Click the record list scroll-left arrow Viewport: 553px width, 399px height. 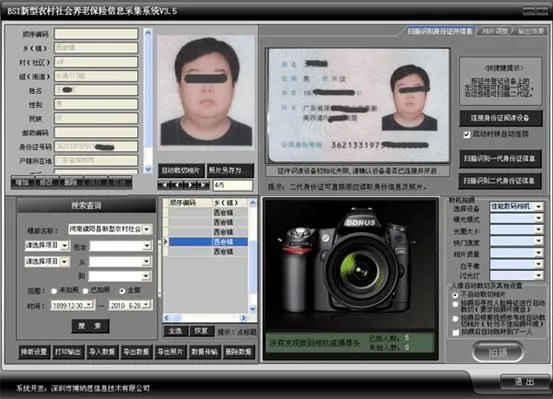(167, 318)
